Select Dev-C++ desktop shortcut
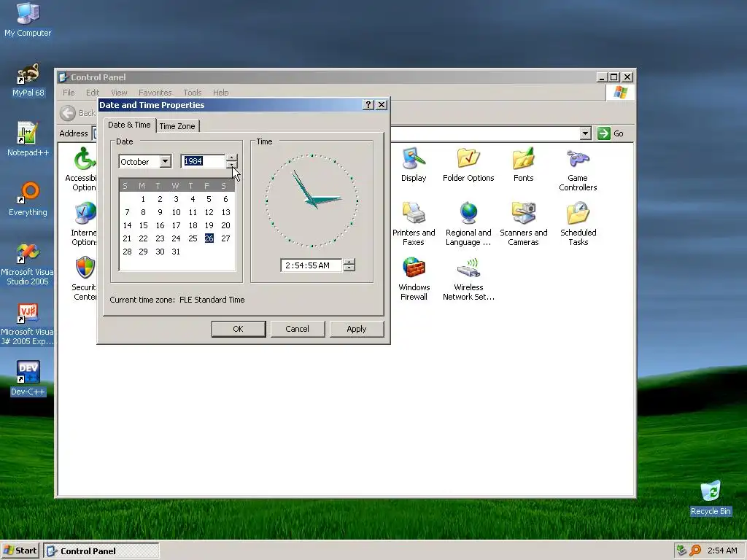747x560 pixels. (x=28, y=378)
